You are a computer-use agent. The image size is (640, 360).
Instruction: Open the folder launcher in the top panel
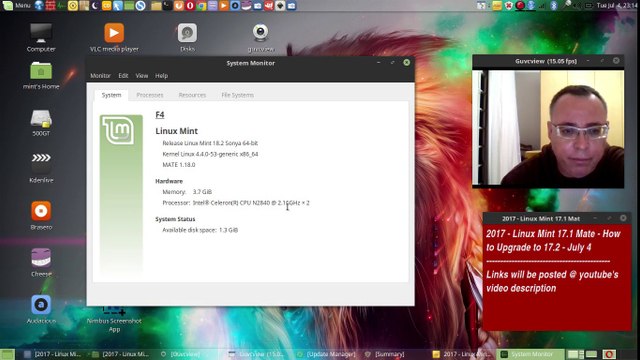[x=156, y=5]
